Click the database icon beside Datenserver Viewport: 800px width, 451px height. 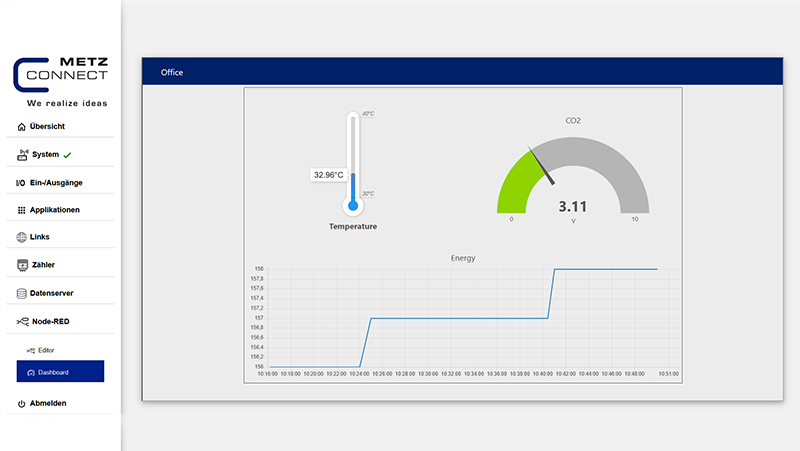pos(22,293)
